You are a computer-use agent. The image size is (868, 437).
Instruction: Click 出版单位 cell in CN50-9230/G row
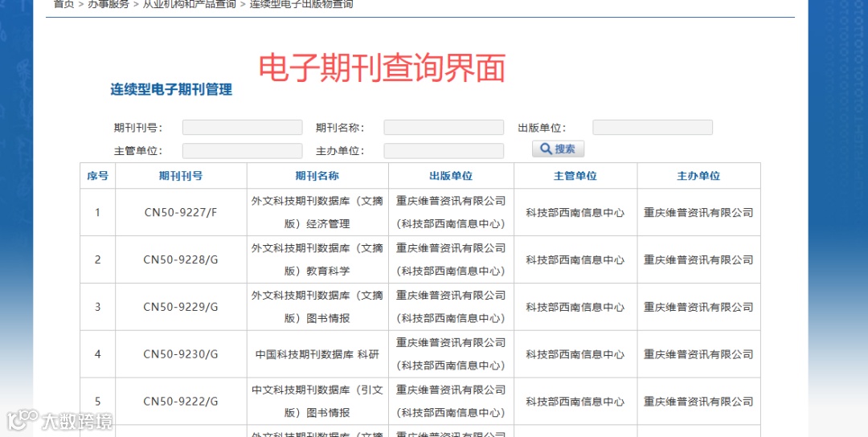coord(451,354)
